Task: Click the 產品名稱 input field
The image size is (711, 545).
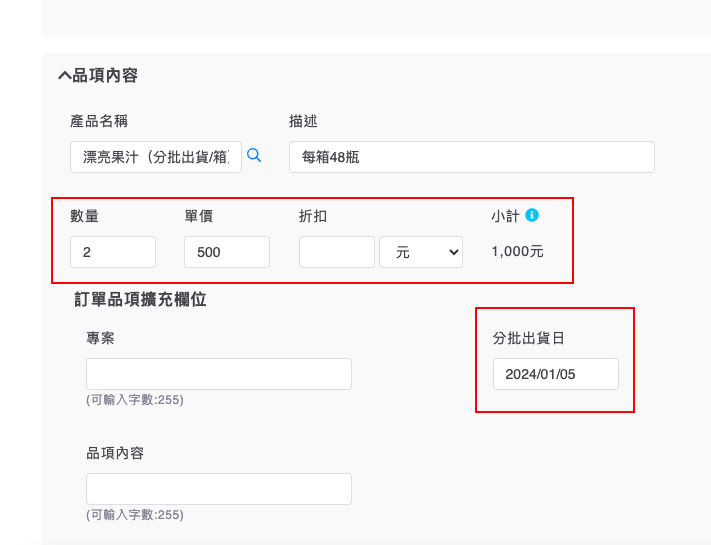Action: 155,157
